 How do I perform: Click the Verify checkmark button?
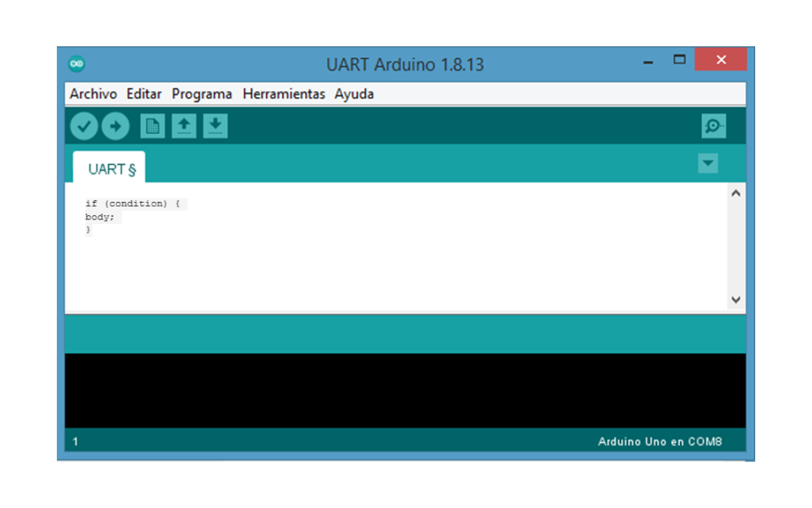coord(84,126)
